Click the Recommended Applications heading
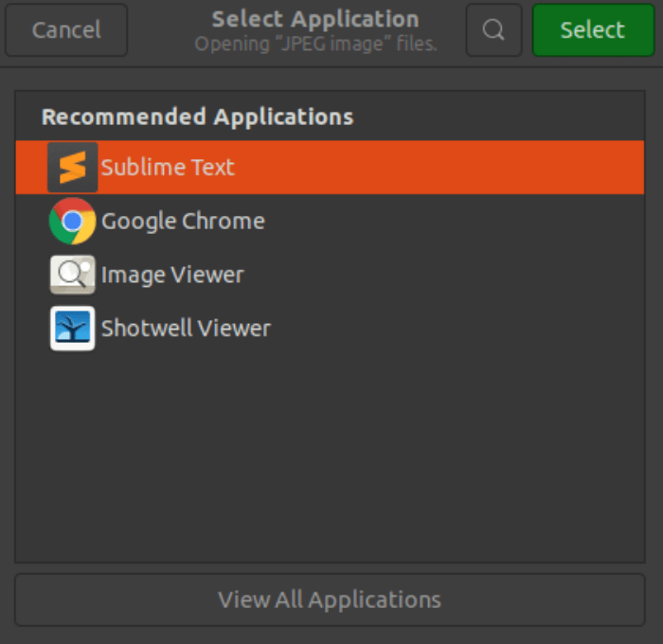The height and width of the screenshot is (644, 663). coord(197,117)
